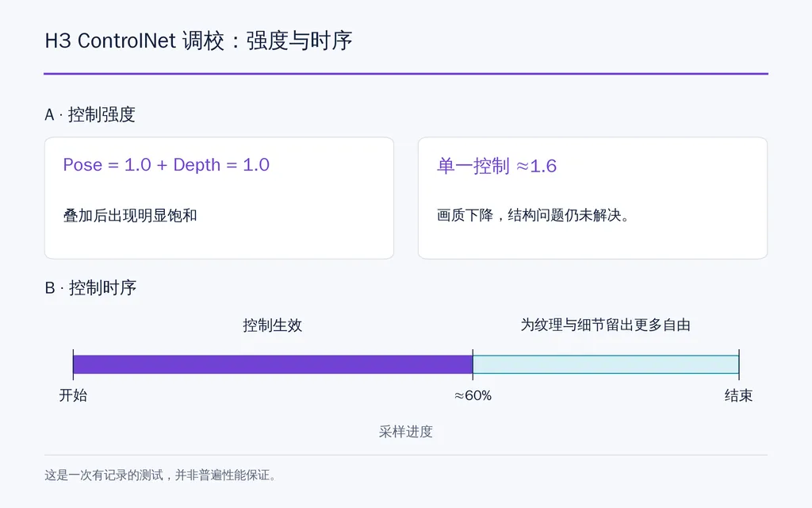812x508 pixels.
Task: Click the '控制生效' label above the bar
Action: (x=273, y=325)
